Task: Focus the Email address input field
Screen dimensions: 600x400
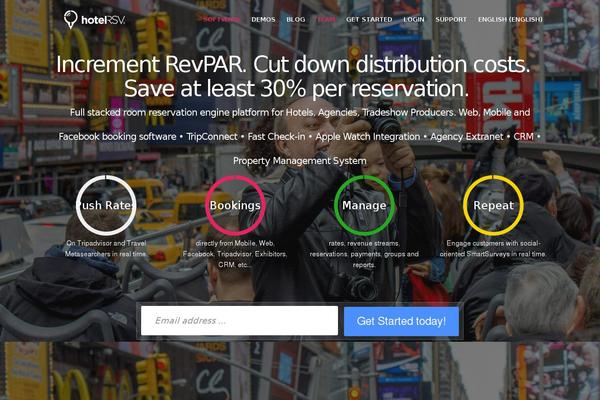Action: (x=239, y=321)
